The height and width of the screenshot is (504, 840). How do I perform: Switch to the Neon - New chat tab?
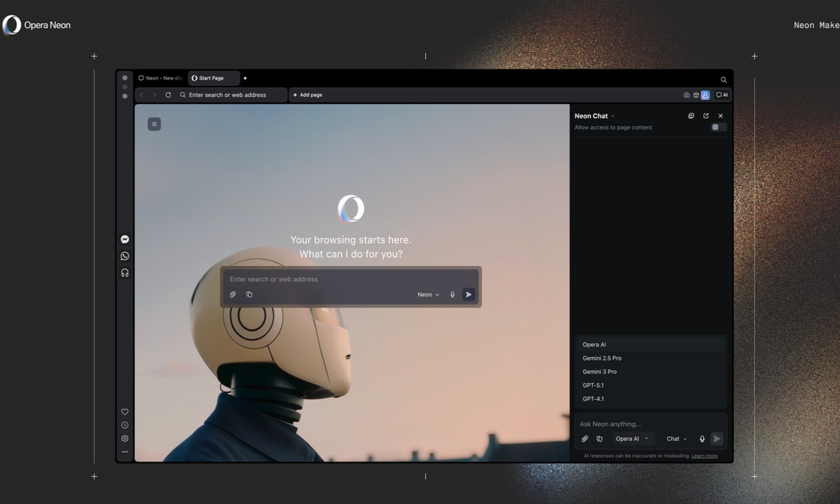pos(161,78)
